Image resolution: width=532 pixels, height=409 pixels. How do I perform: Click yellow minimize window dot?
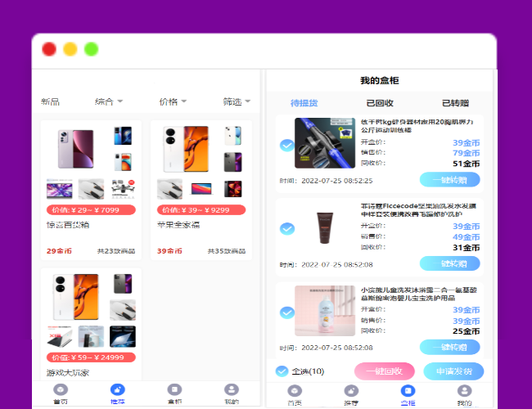click(70, 49)
